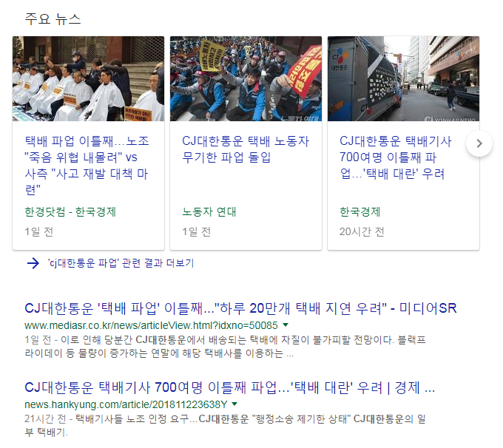Open 미디어SR result about 하루 20만개 택배 지연

240,308
